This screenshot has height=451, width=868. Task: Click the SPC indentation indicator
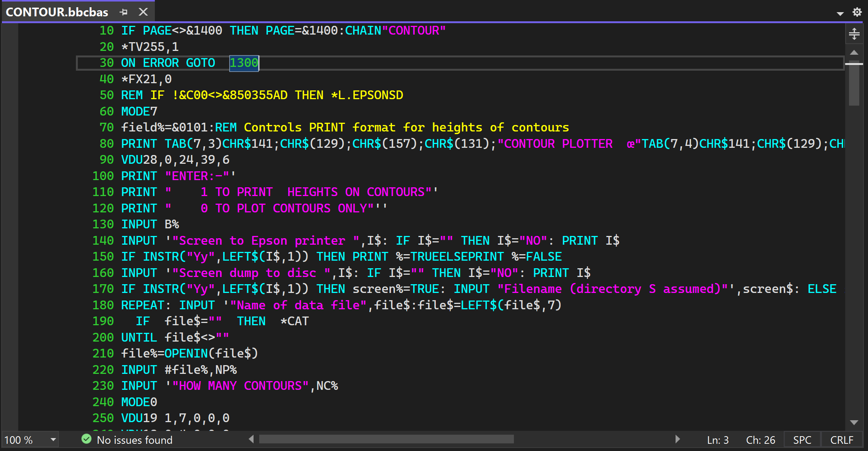click(x=802, y=440)
